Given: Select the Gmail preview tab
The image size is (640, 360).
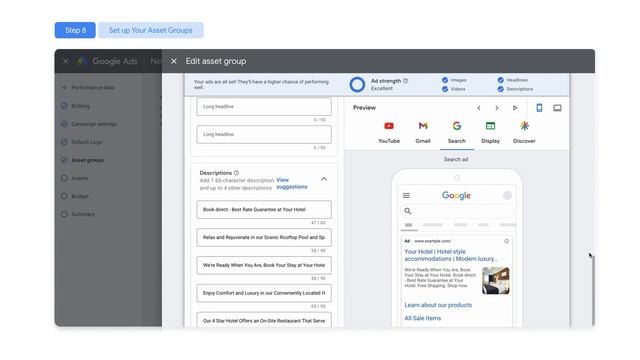Looking at the screenshot, I should (x=423, y=132).
